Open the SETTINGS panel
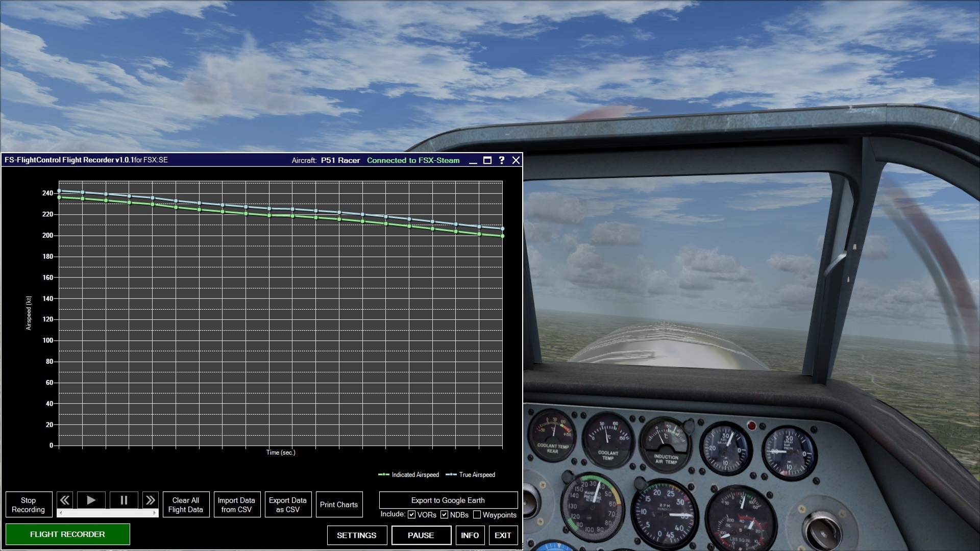Viewport: 980px width, 551px height. tap(357, 535)
